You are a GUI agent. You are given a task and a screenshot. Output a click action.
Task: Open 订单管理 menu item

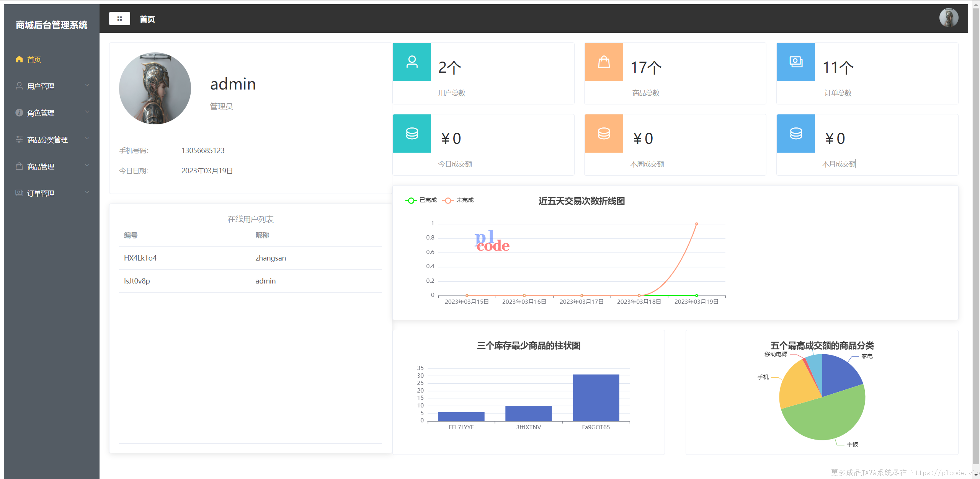pos(52,193)
